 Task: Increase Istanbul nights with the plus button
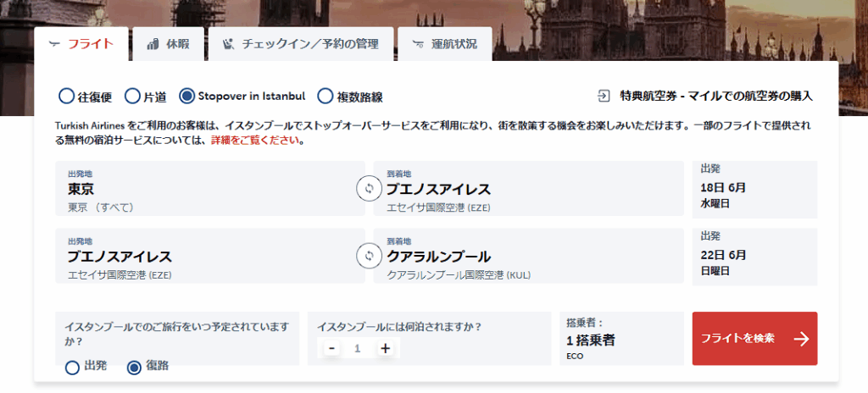385,348
